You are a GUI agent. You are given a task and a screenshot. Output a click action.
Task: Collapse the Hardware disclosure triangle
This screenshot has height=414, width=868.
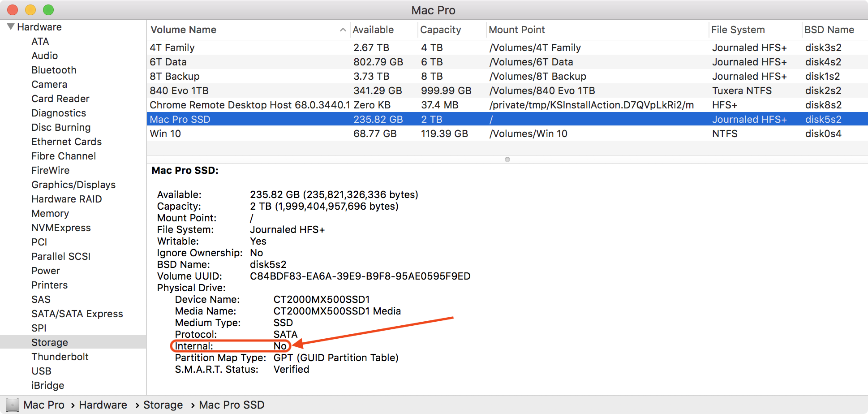[11, 27]
